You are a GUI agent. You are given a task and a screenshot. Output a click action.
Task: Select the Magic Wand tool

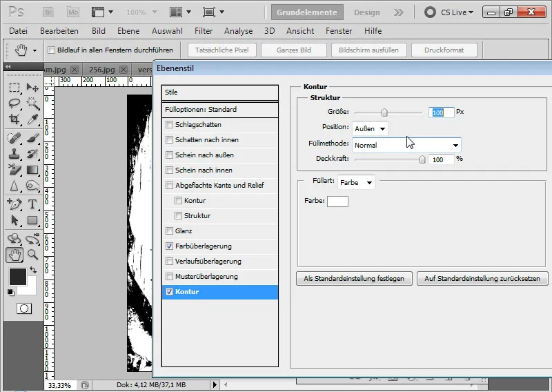(x=32, y=104)
